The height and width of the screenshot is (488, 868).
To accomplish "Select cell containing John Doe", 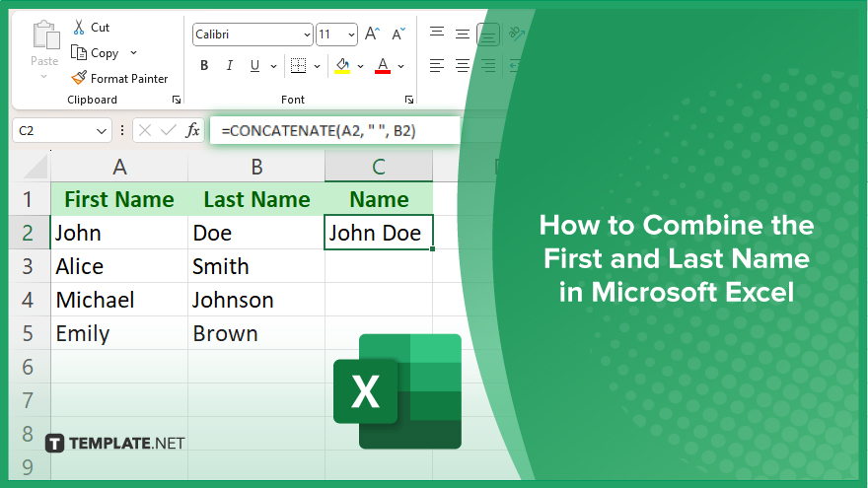I will click(x=379, y=233).
